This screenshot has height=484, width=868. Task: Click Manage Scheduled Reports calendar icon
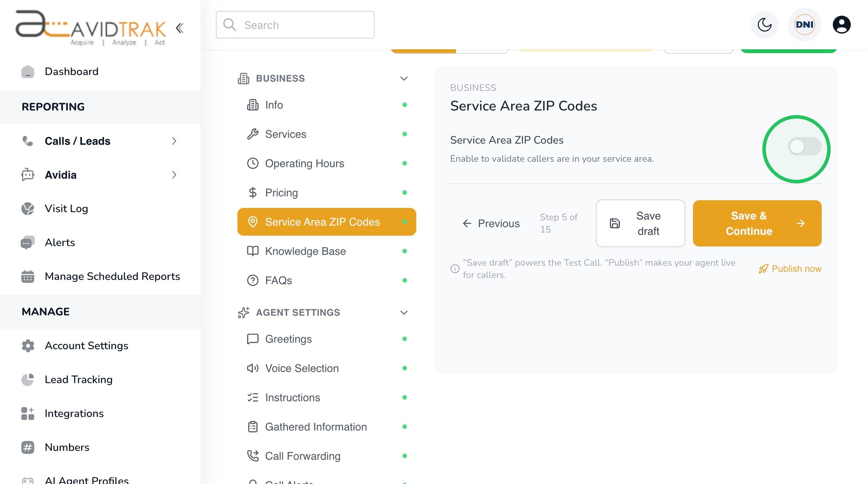(x=28, y=276)
